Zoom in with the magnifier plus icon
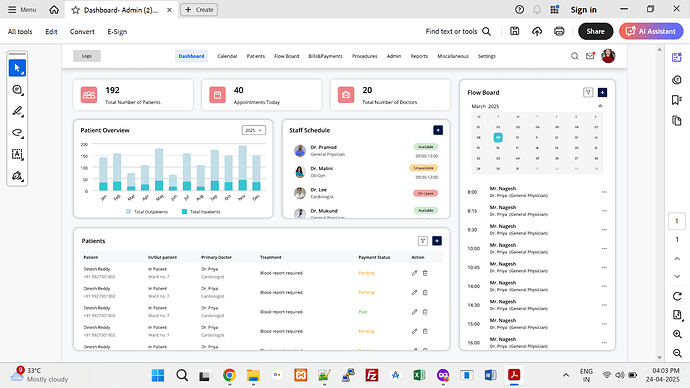This screenshot has height=388, width=690. click(677, 334)
